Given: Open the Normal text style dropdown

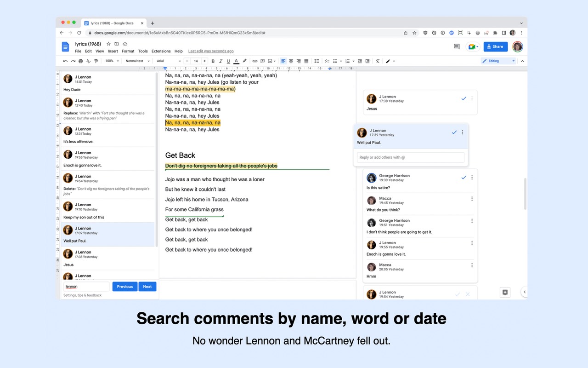Looking at the screenshot, I should coord(137,61).
